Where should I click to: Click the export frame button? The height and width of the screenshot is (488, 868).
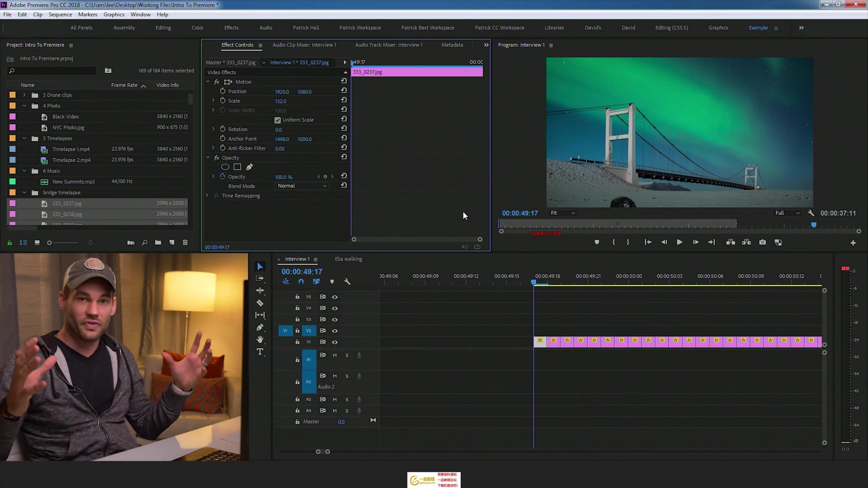(764, 243)
